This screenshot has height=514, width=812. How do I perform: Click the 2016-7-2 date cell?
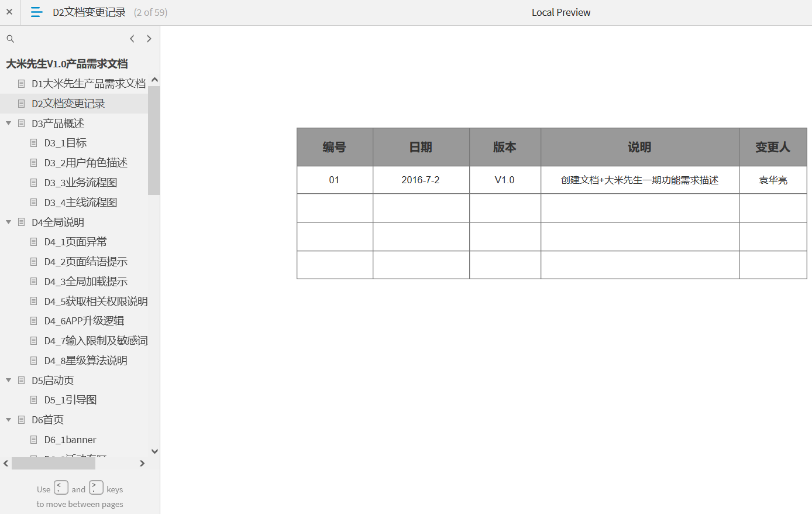point(421,180)
